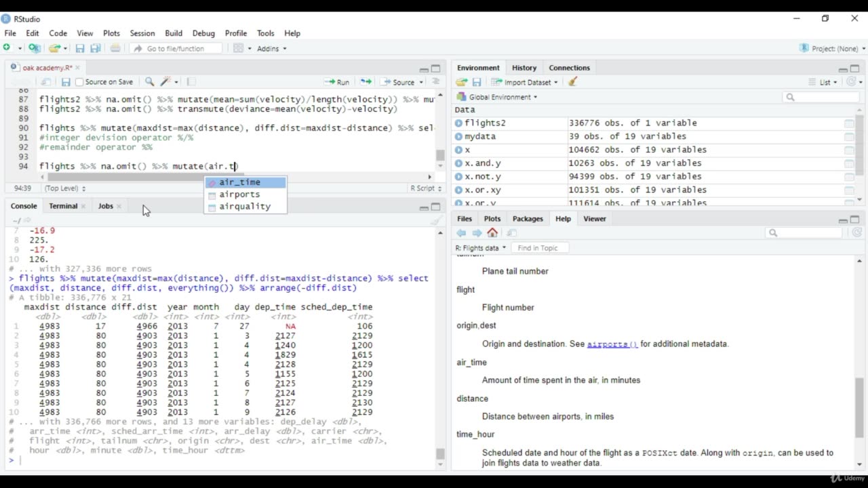Image resolution: width=868 pixels, height=488 pixels.
Task: Open the Debug menu
Action: click(x=203, y=33)
